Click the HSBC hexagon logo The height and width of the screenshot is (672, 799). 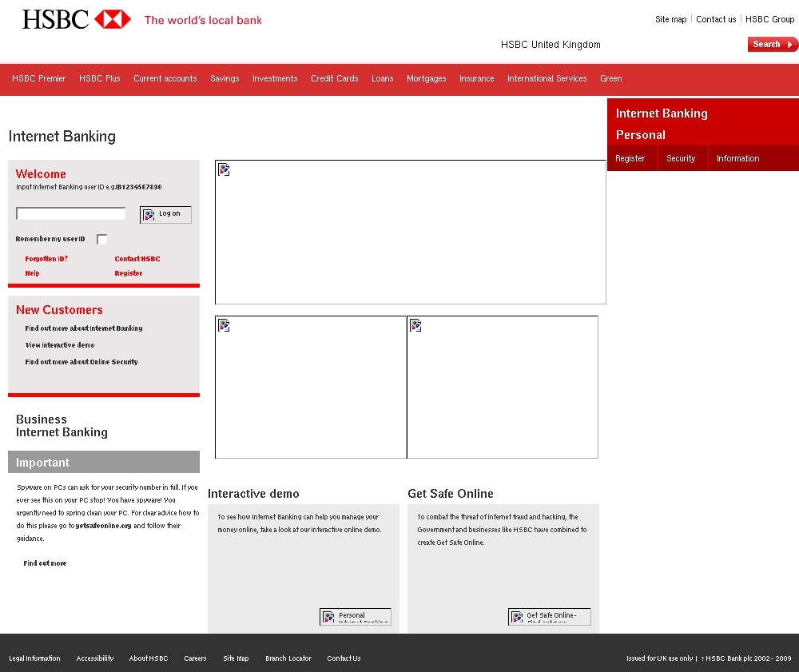click(x=113, y=19)
